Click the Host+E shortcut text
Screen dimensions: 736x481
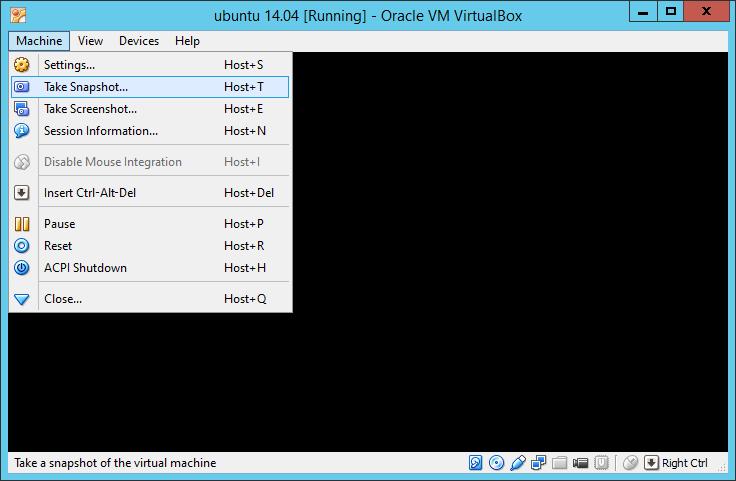click(x=244, y=109)
